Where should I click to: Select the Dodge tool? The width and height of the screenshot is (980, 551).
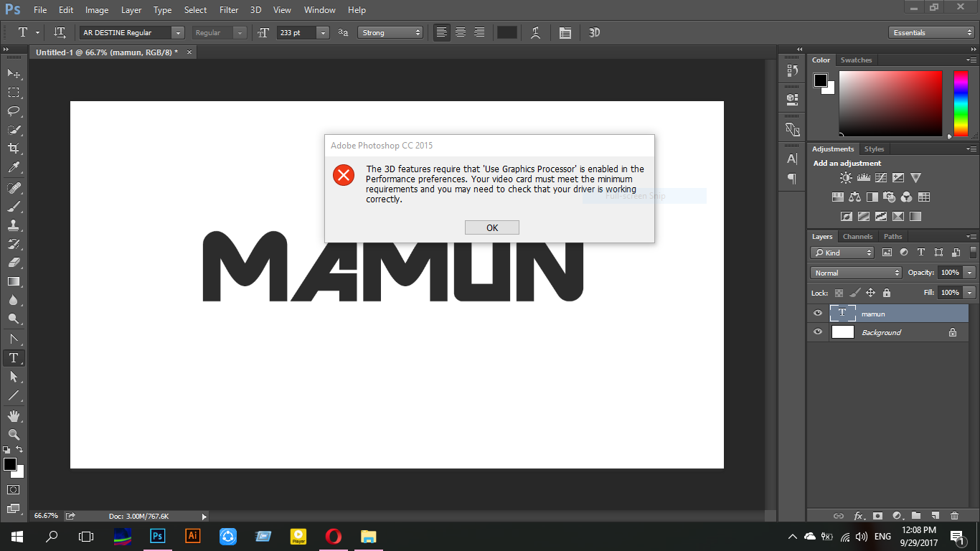14,319
